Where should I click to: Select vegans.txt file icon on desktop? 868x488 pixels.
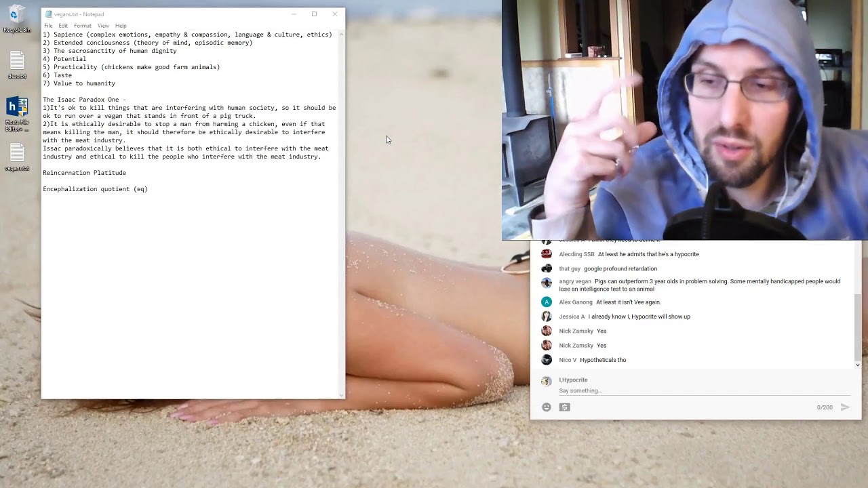(17, 157)
